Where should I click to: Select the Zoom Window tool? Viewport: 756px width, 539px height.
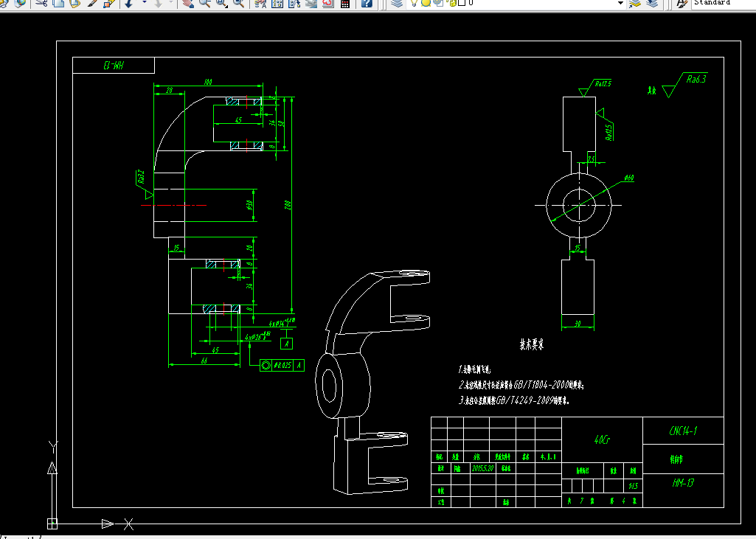coord(222,3)
